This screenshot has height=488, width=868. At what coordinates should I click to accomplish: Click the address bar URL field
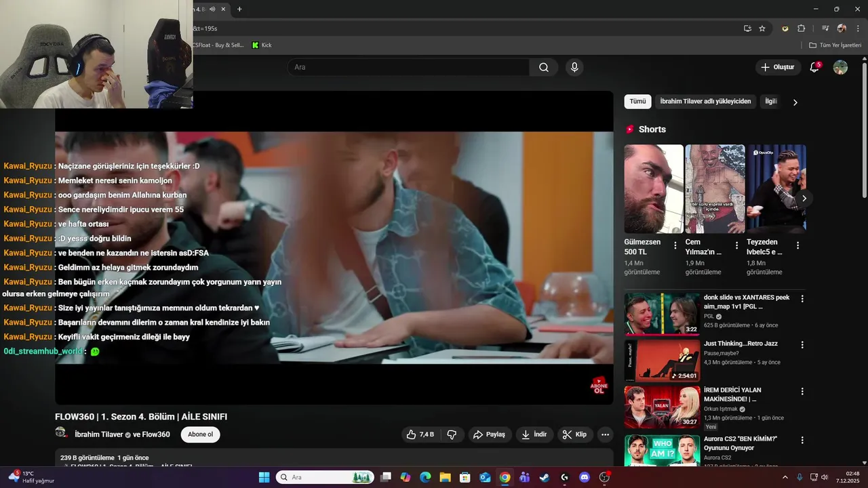[465, 28]
